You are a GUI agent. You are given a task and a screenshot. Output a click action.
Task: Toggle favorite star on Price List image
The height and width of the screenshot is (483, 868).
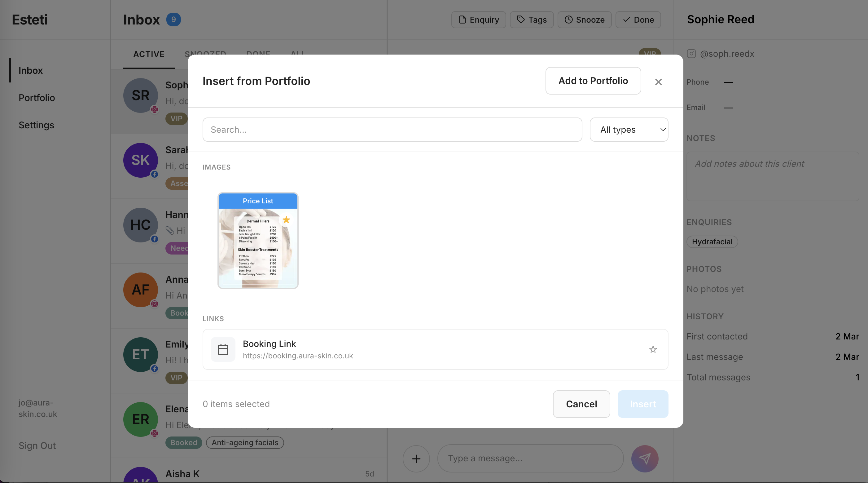pyautogui.click(x=286, y=220)
